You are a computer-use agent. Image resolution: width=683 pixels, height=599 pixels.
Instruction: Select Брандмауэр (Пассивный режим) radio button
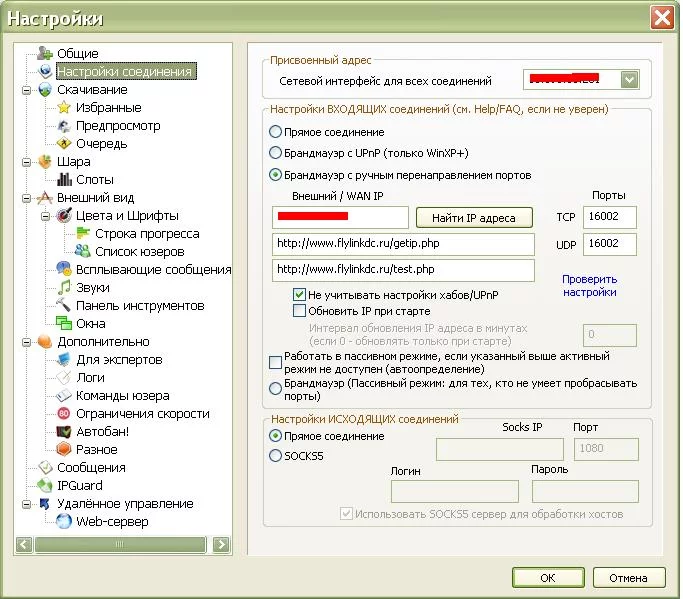(275, 389)
